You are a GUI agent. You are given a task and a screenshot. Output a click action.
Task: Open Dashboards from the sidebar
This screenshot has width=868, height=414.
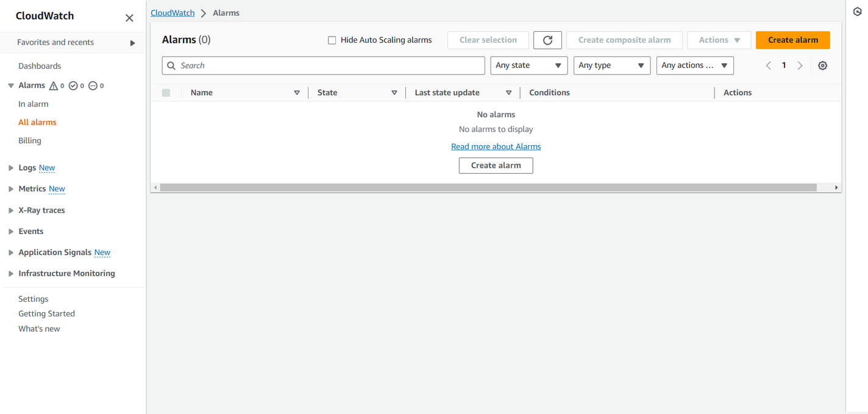pos(40,66)
